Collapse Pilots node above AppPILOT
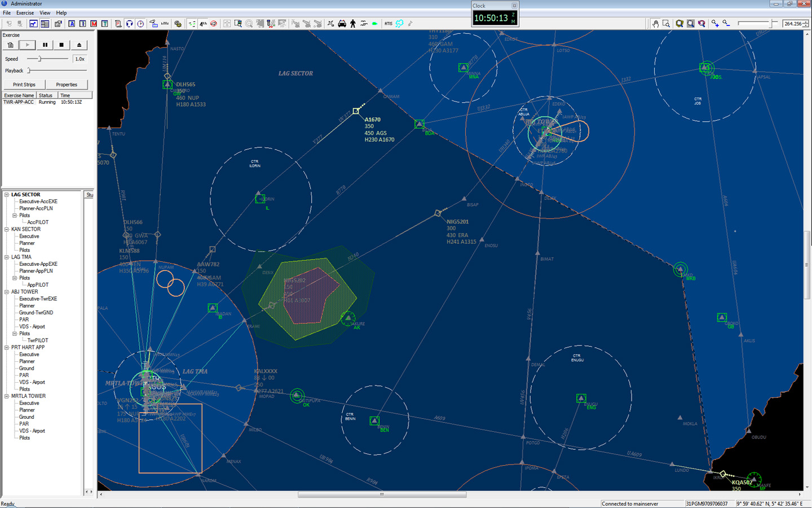 [15, 278]
